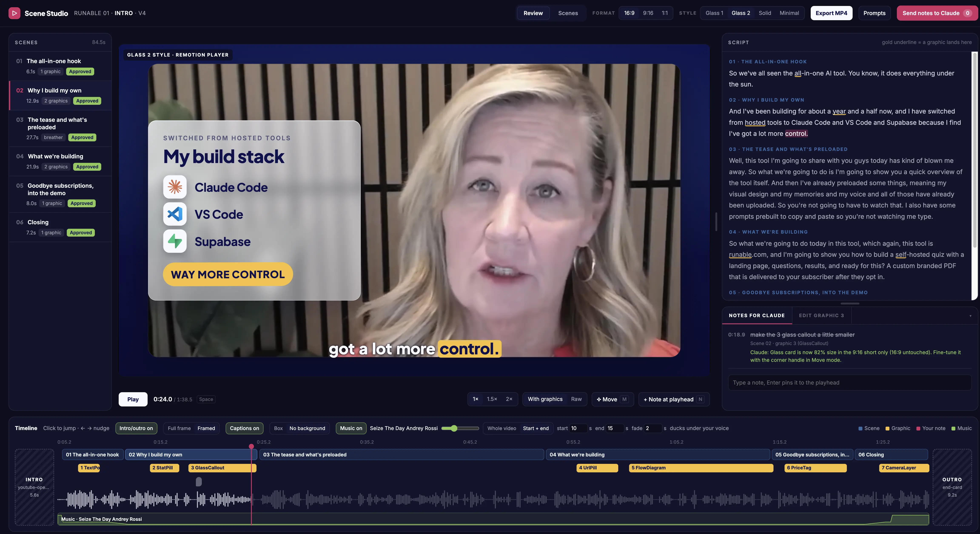Viewport: 980px width, 534px height.
Task: Select scene 02 Why I build my own
Action: (x=60, y=95)
